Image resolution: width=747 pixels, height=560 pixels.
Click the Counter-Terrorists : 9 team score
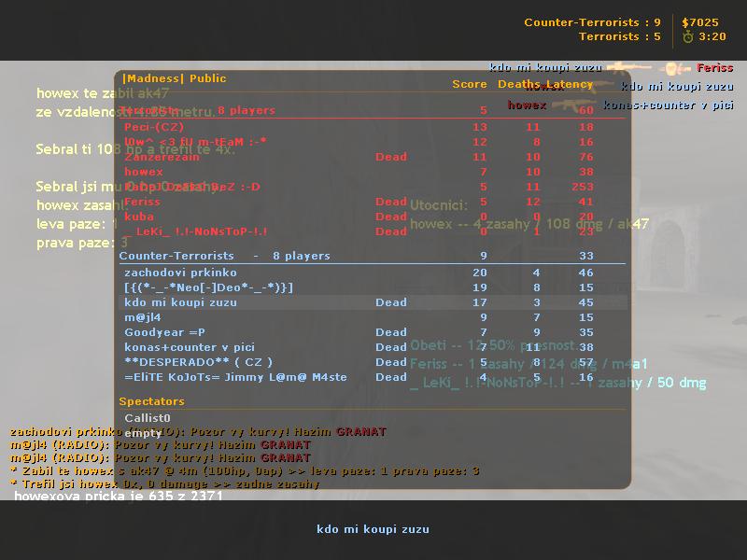(592, 22)
